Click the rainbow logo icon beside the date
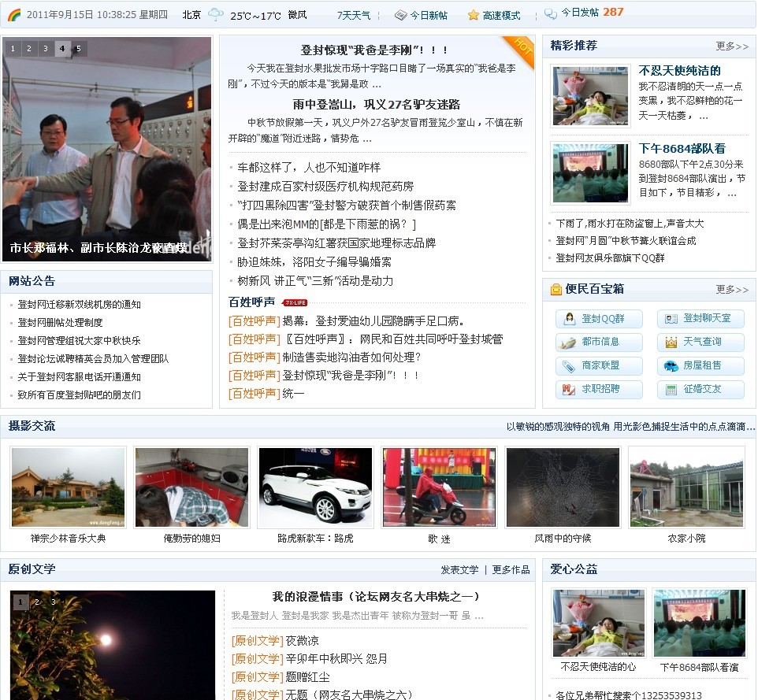Screen dimensions: 758x700 pyautogui.click(x=14, y=15)
